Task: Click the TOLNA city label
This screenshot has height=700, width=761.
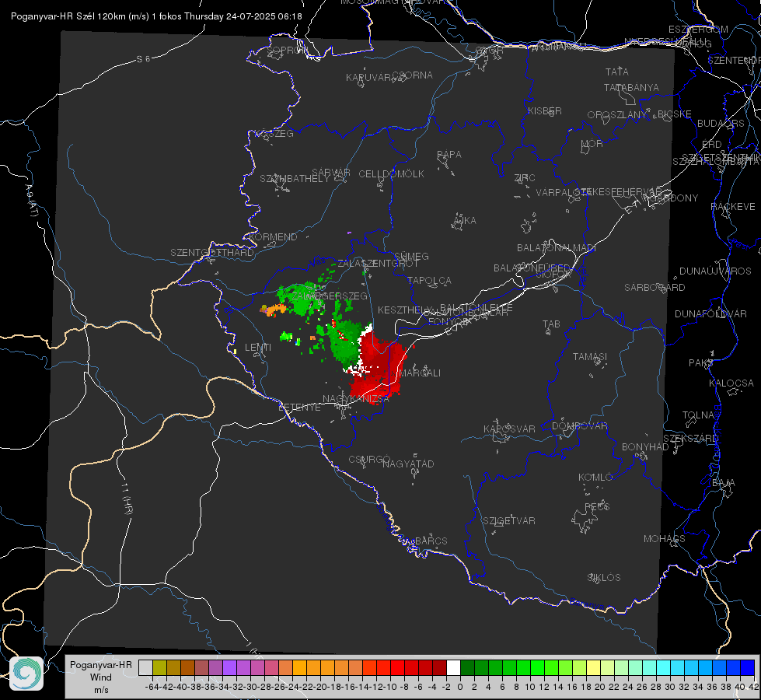Action: [698, 415]
